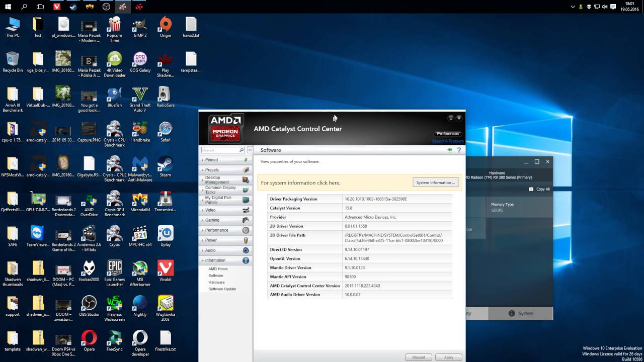Image resolution: width=644 pixels, height=362 pixels.
Task: Expand My Digital Flat-Panels section
Action: click(225, 200)
